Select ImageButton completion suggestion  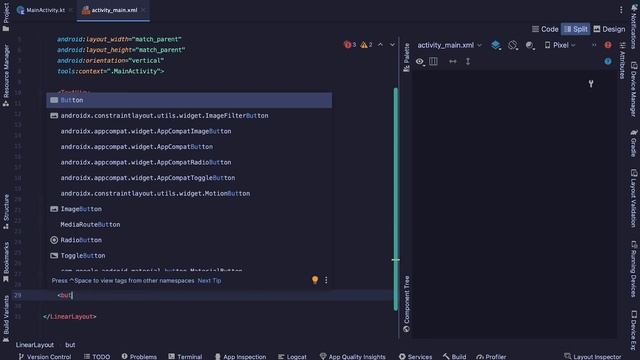(x=189, y=209)
